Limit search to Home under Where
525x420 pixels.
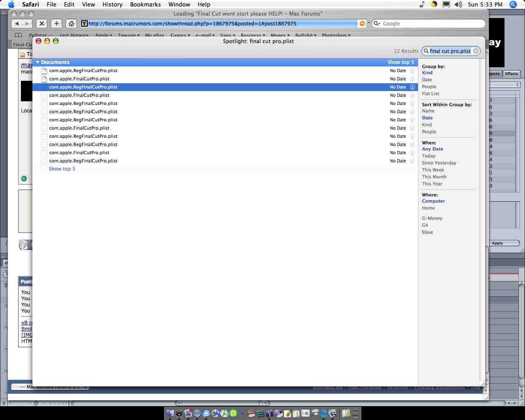[428, 208]
